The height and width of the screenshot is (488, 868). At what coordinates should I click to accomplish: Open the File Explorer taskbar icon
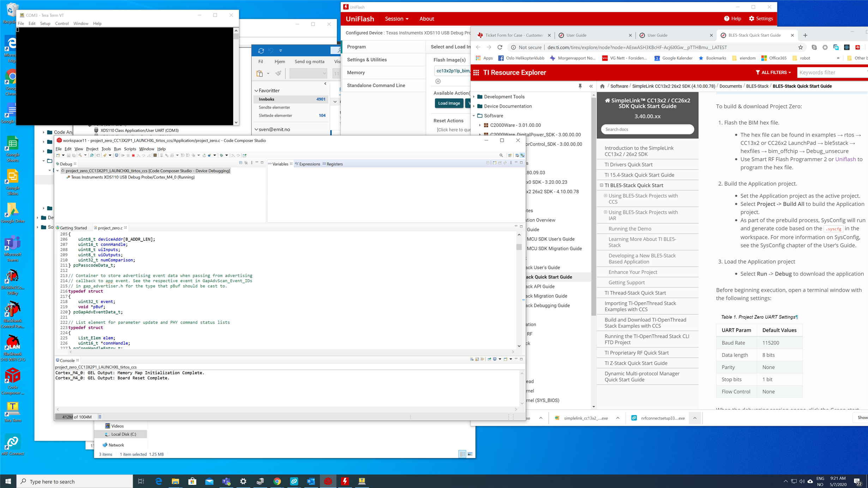[x=175, y=481]
